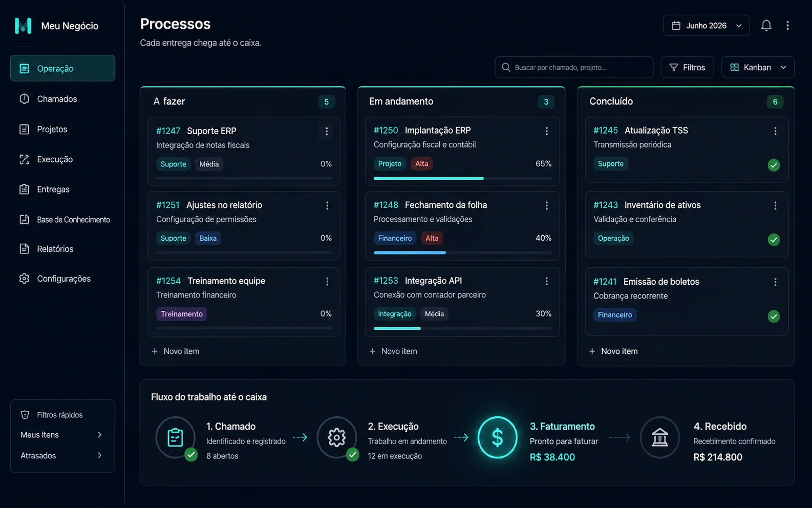Click the Execução sidebar tools icon
The image size is (812, 508).
point(24,159)
